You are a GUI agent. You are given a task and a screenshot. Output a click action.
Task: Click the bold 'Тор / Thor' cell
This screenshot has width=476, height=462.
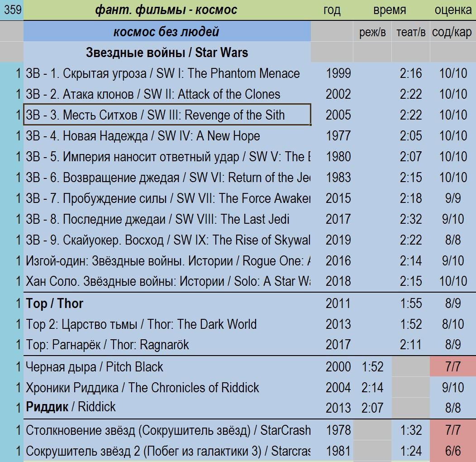167,303
